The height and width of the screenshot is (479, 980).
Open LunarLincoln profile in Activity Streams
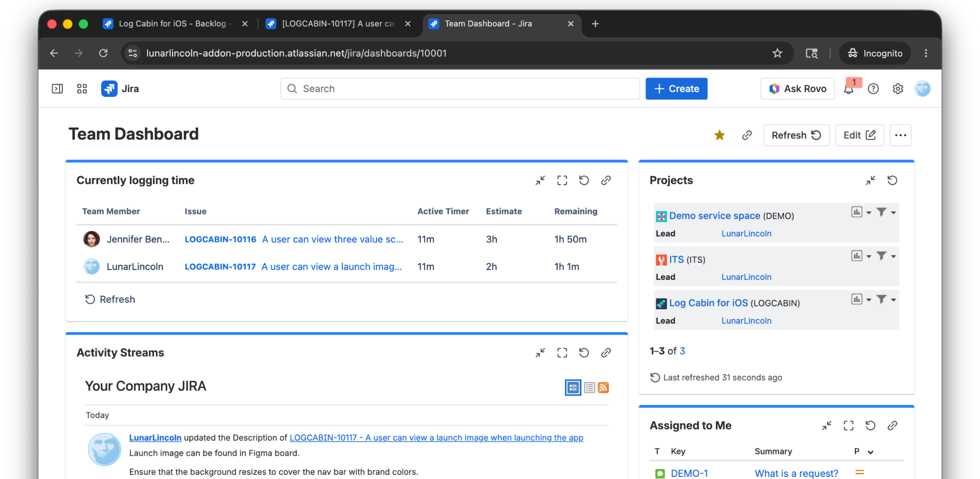(x=156, y=437)
